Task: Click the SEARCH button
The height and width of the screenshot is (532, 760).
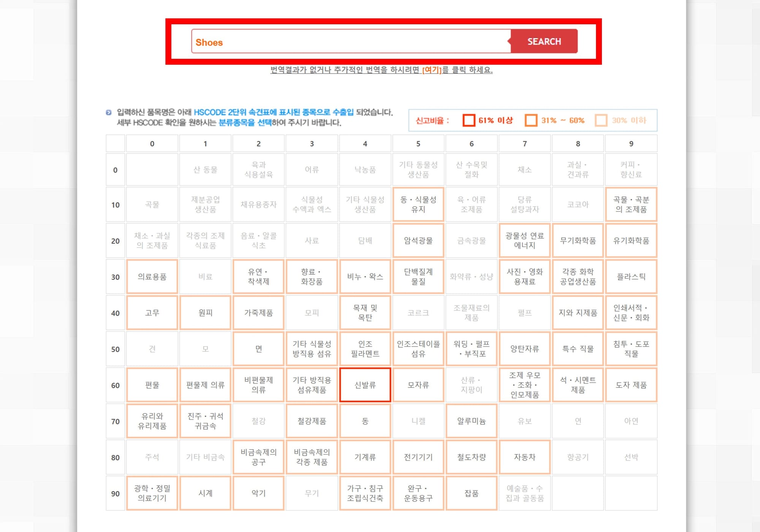Action: point(543,42)
